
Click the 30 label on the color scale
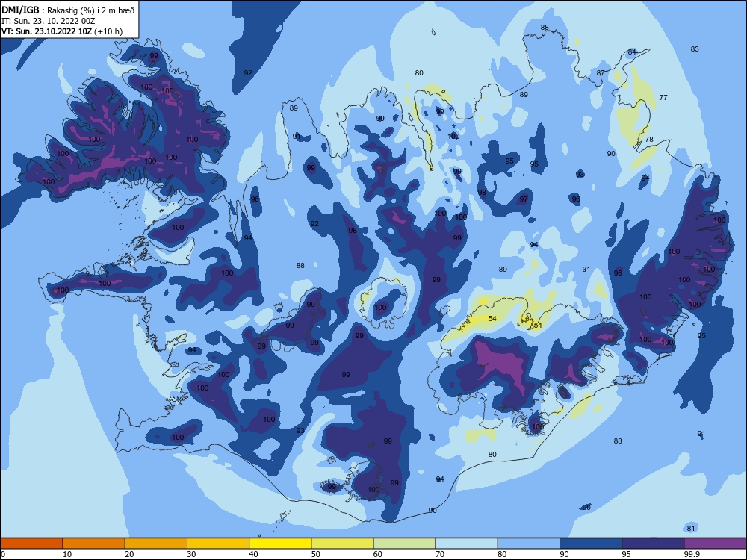pos(191,554)
